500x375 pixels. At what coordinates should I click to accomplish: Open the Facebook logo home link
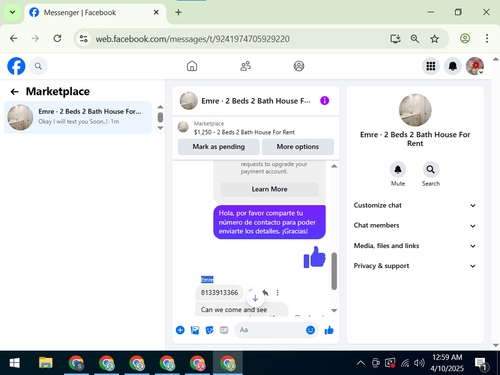16,66
